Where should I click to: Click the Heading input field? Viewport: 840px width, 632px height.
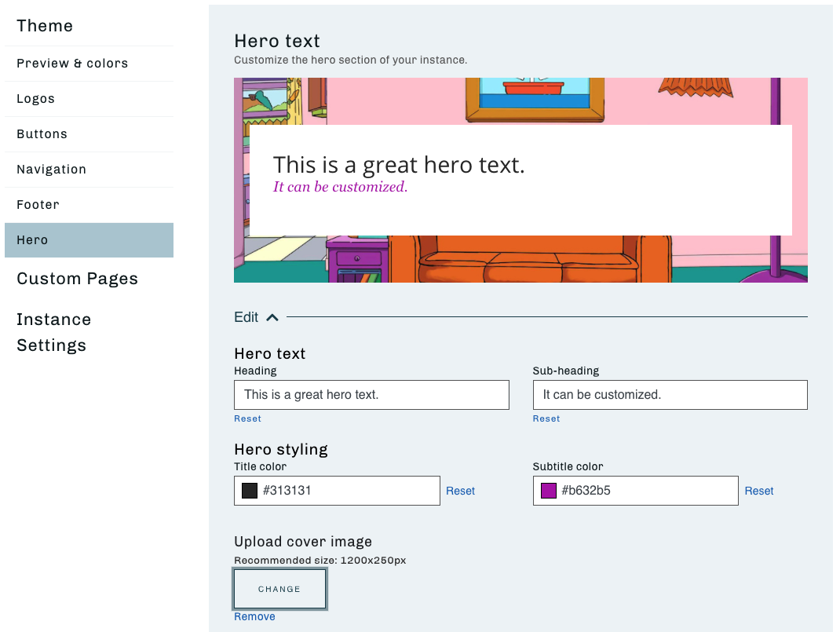pyautogui.click(x=371, y=395)
